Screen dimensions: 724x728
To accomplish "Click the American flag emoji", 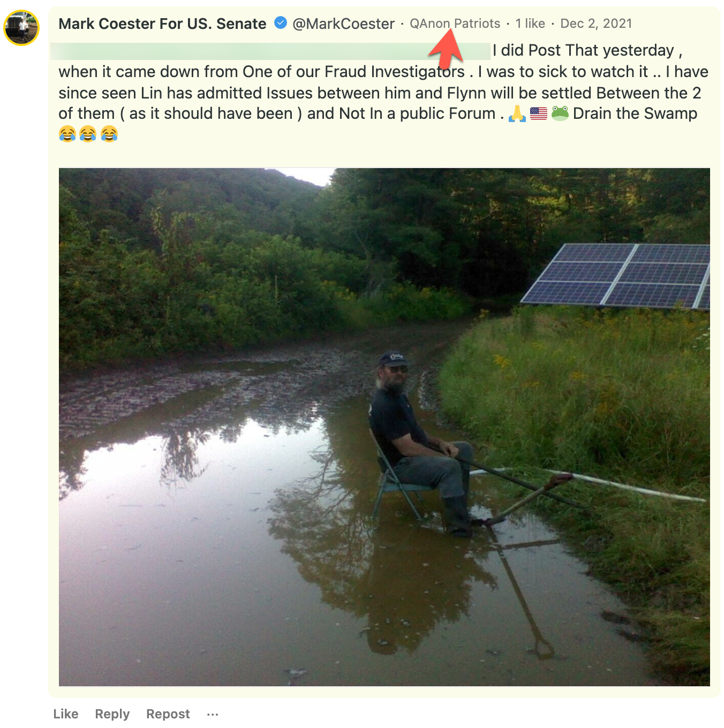I will coord(538,113).
